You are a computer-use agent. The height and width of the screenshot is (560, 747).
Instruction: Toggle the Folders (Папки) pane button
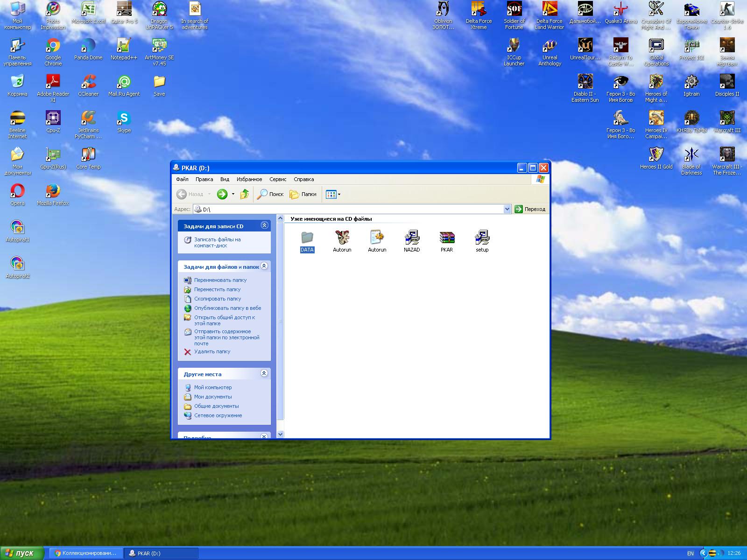coord(303,194)
